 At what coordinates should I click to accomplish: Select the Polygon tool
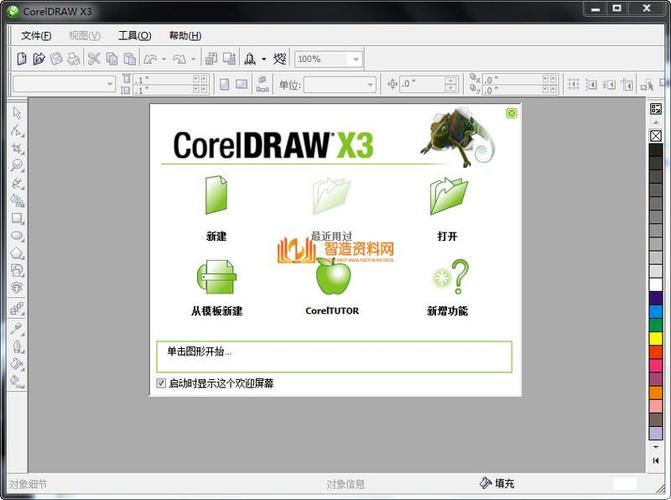point(17,253)
